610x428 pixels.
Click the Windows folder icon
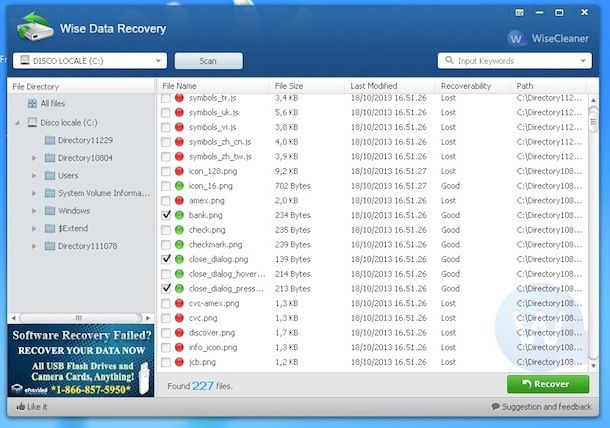[50, 210]
